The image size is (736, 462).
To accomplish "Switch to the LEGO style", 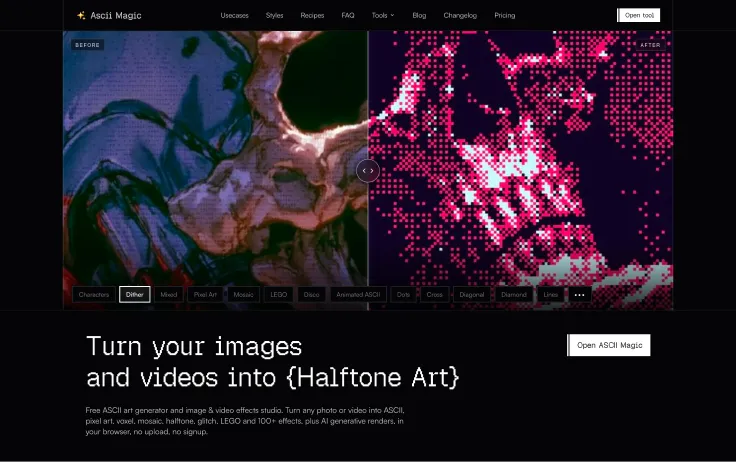I will [278, 295].
